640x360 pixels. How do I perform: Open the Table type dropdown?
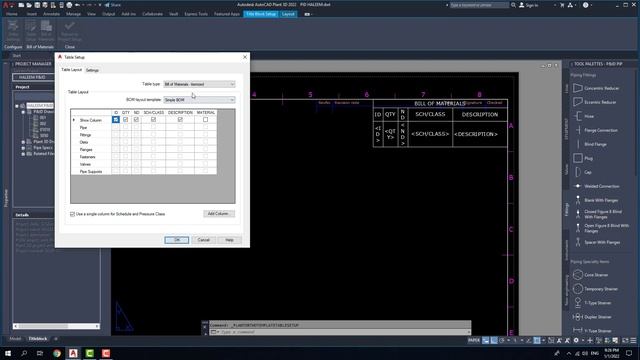pos(199,84)
